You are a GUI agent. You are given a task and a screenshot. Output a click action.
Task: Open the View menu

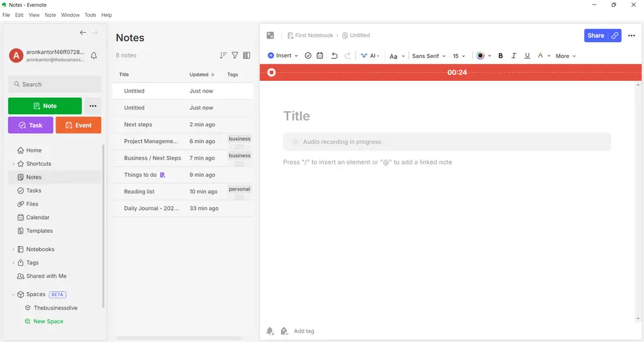34,15
